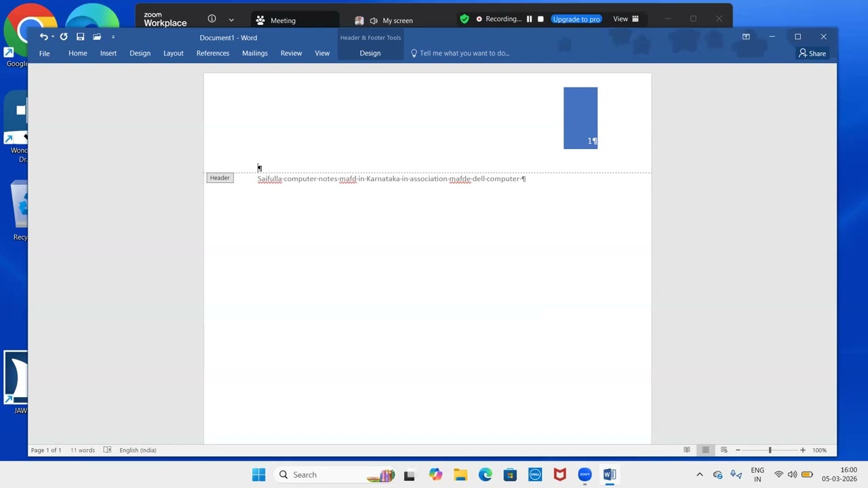This screenshot has width=868, height=488.
Task: Click the Word icon in the taskbar
Action: coord(610,475)
